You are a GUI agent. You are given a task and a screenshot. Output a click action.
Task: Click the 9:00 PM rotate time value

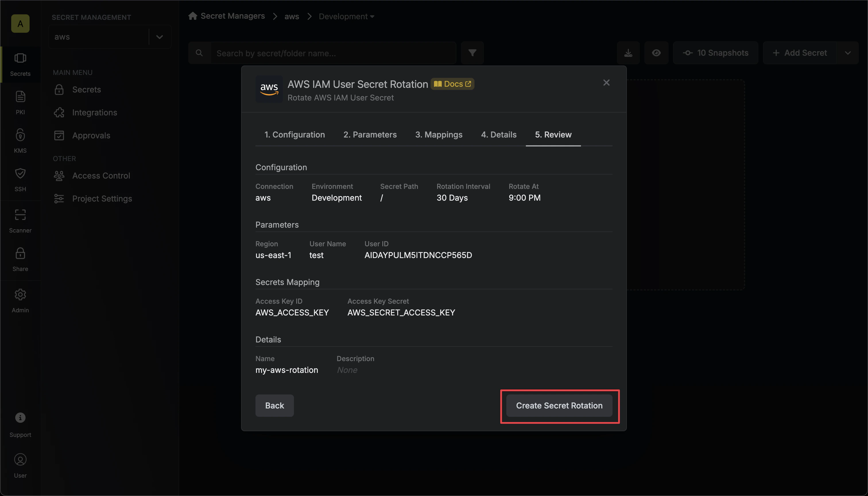pos(524,197)
